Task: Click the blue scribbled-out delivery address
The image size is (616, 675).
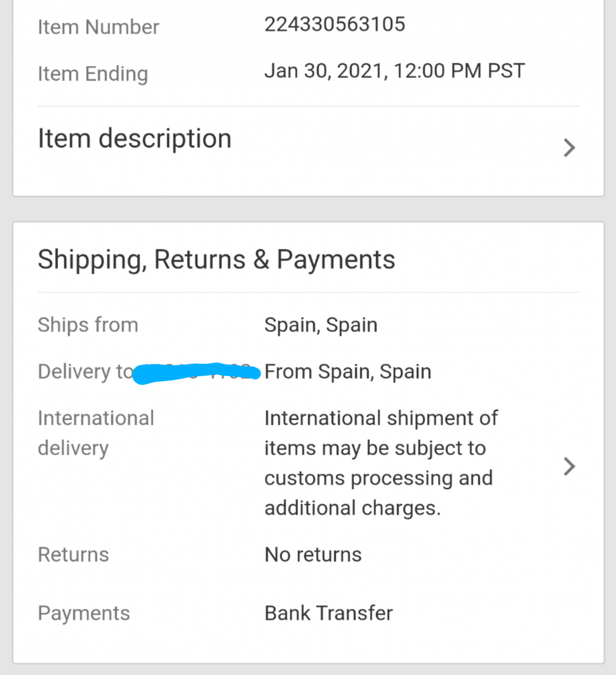Action: click(196, 373)
